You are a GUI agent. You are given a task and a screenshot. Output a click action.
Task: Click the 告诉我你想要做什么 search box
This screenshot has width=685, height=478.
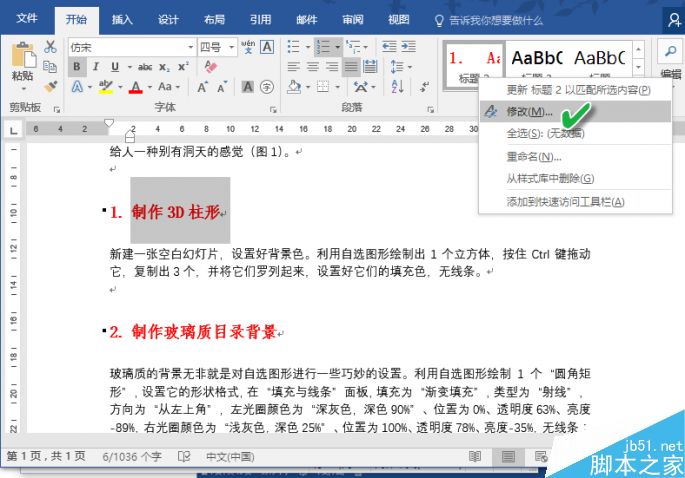(489, 21)
